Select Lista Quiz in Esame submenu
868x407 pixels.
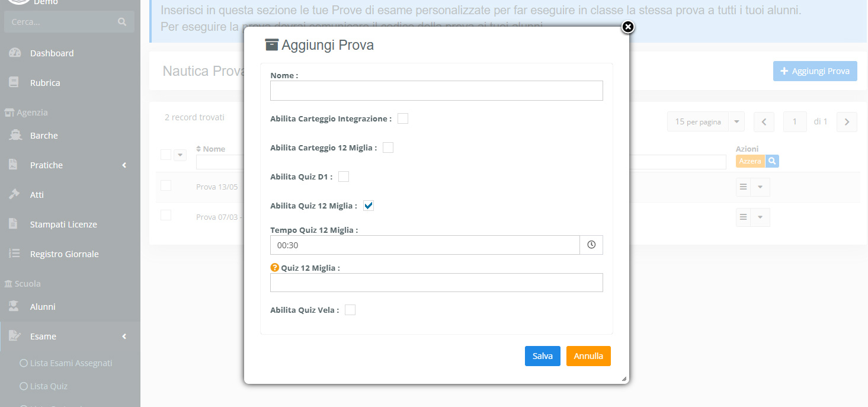[50, 386]
